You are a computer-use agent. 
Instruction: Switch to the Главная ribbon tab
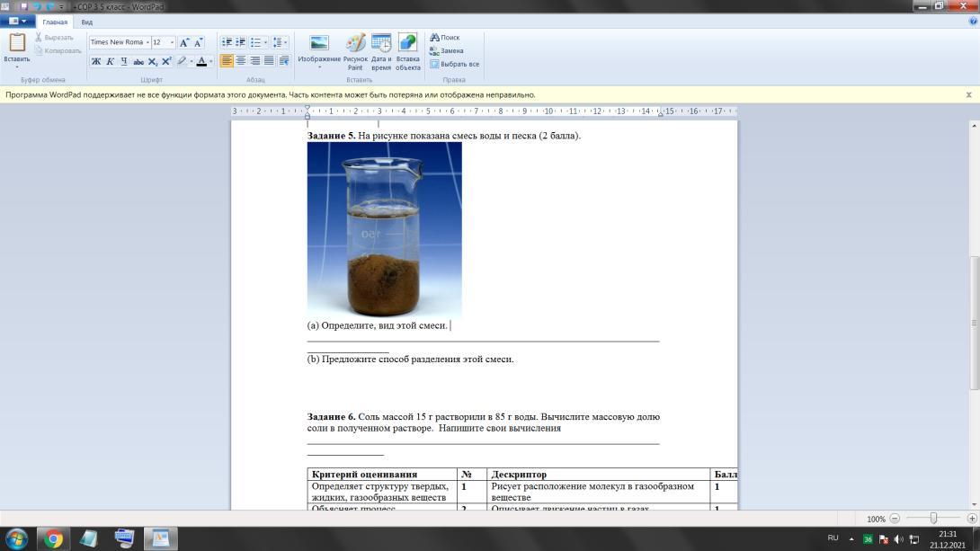pos(55,22)
